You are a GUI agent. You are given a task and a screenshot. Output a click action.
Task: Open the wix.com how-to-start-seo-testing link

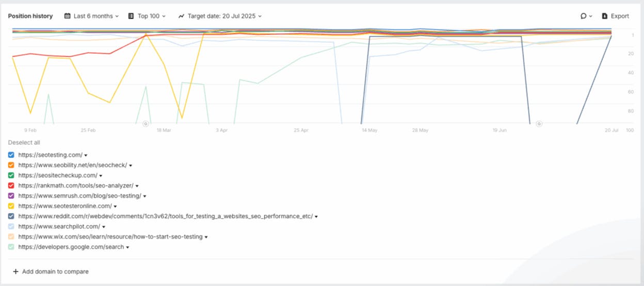(x=110, y=237)
